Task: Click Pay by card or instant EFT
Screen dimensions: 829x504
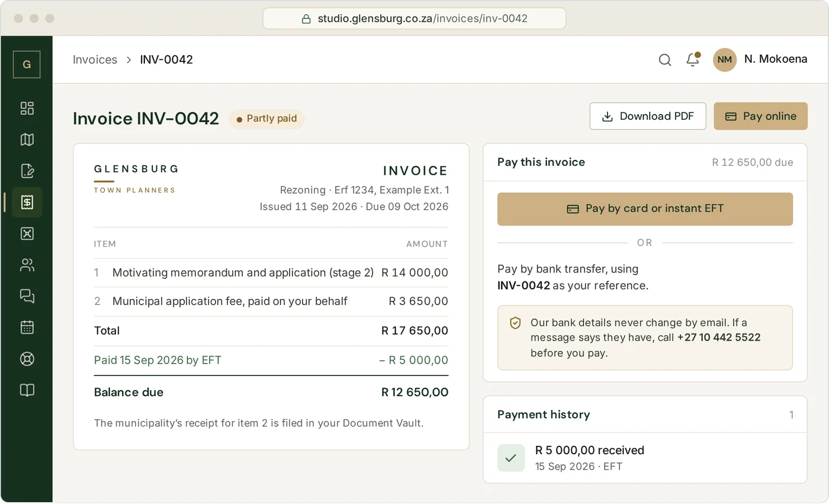Action: coord(645,209)
